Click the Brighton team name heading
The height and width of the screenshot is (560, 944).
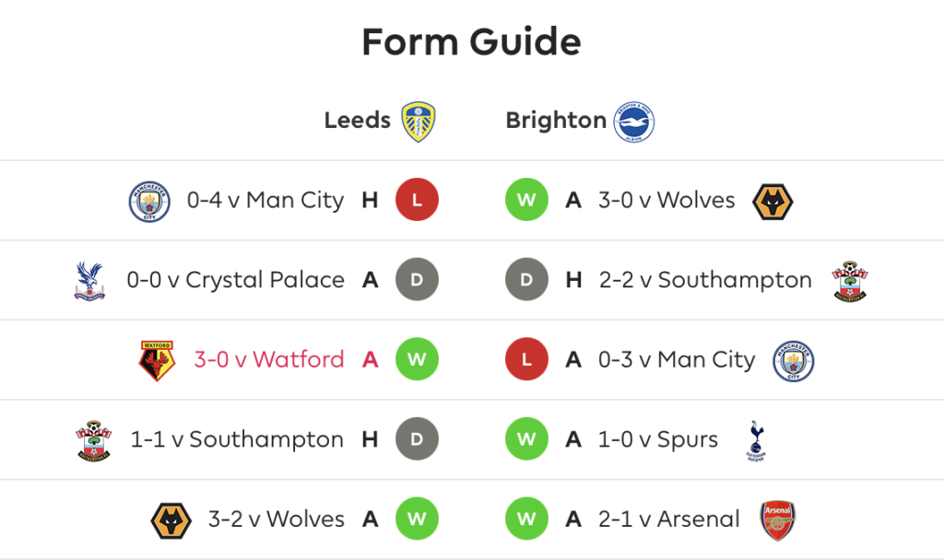tap(556, 121)
